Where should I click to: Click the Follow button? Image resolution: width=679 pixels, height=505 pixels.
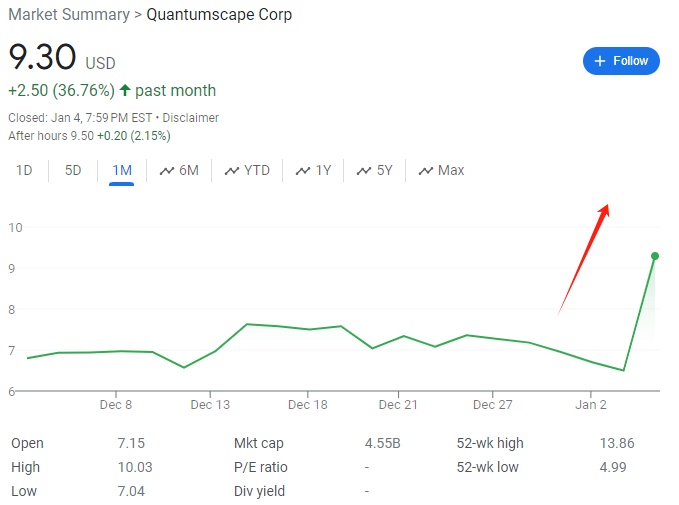coord(621,61)
